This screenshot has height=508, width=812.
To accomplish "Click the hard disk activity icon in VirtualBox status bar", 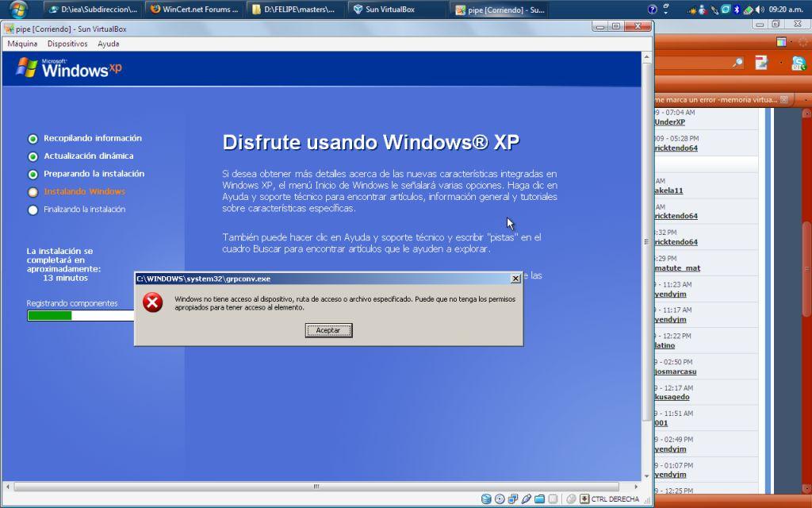I will coord(486,498).
